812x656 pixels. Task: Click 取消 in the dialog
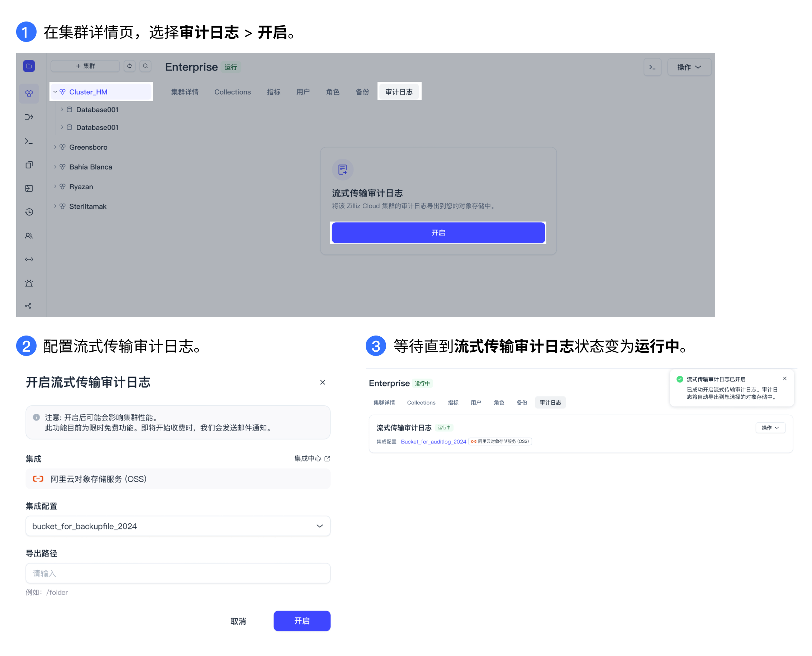[238, 621]
